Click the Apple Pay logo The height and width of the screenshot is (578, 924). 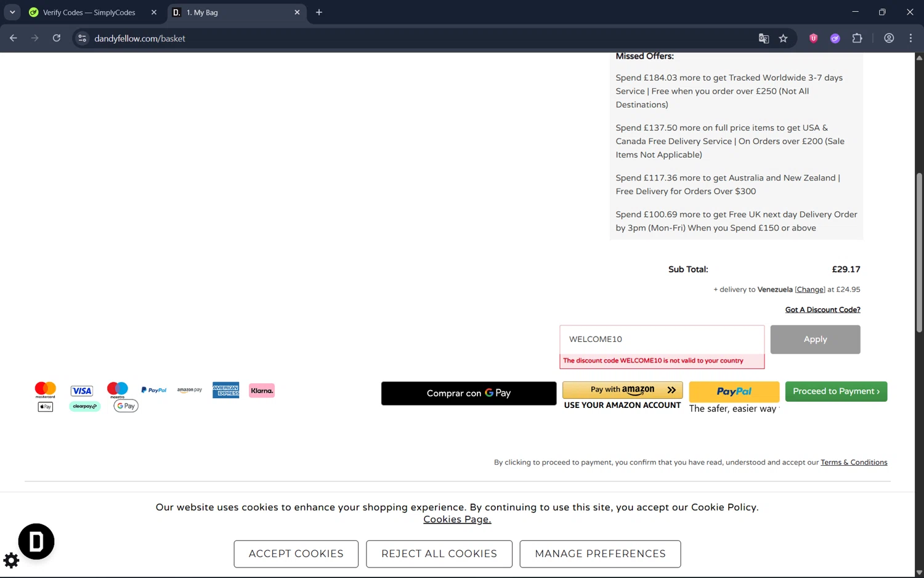point(46,407)
